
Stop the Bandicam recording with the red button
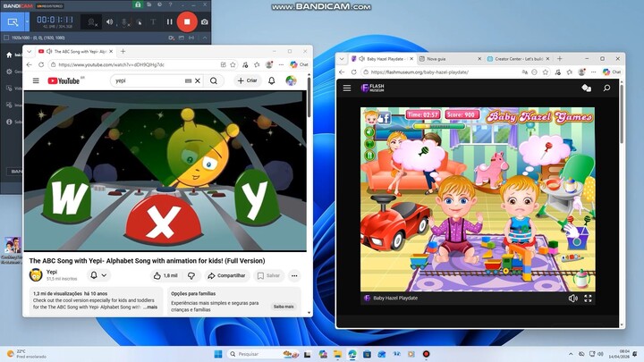point(187,21)
